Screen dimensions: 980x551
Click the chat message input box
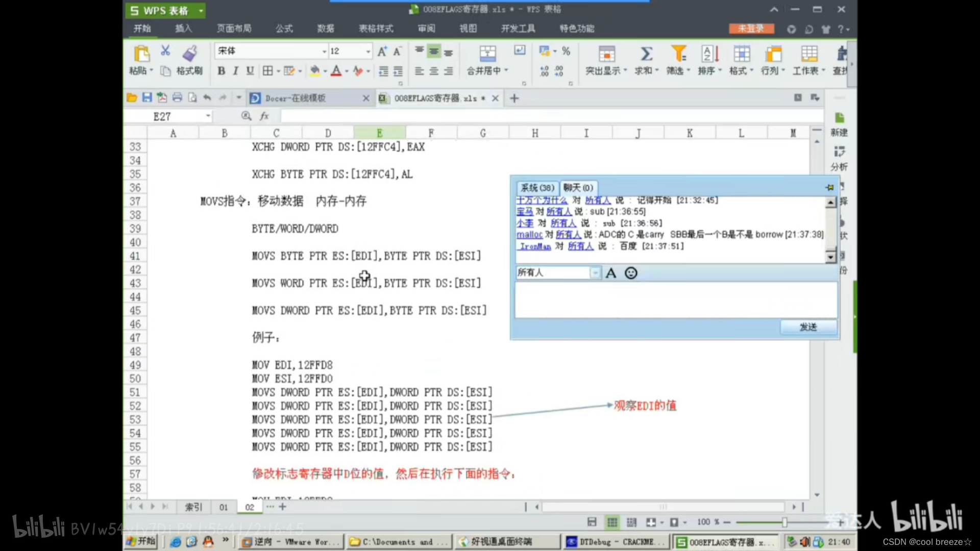tap(676, 300)
